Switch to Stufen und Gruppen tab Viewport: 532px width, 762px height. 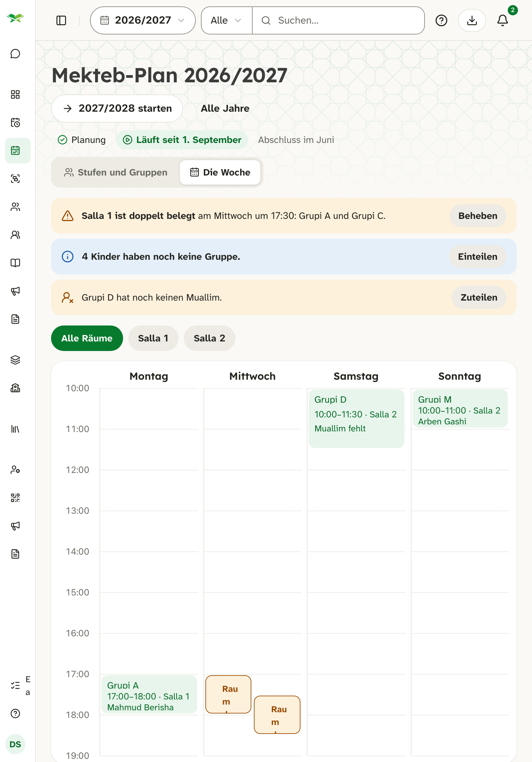[116, 172]
